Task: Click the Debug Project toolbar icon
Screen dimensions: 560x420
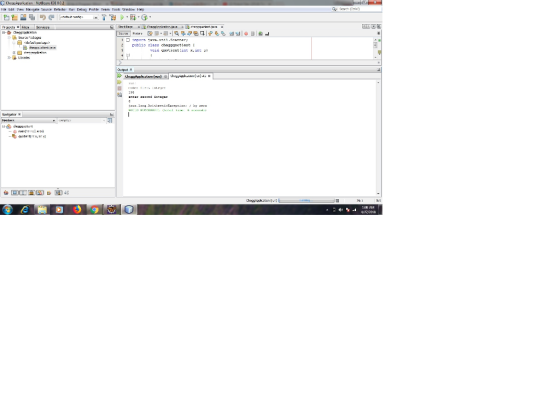Action: 133,17
